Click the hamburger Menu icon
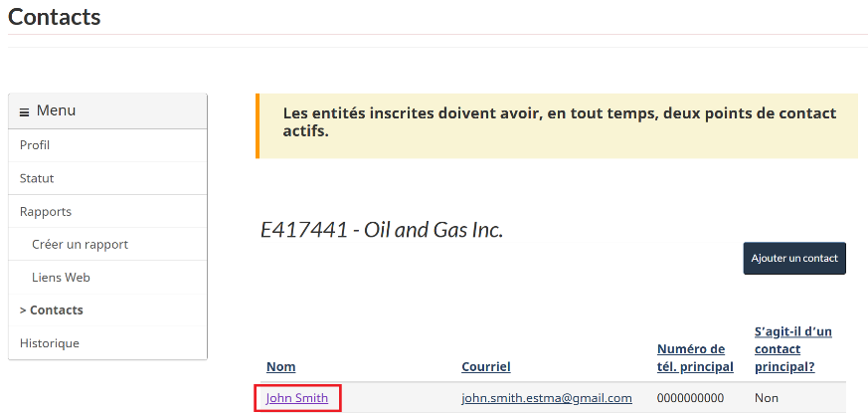The image size is (868, 413). pos(25,111)
